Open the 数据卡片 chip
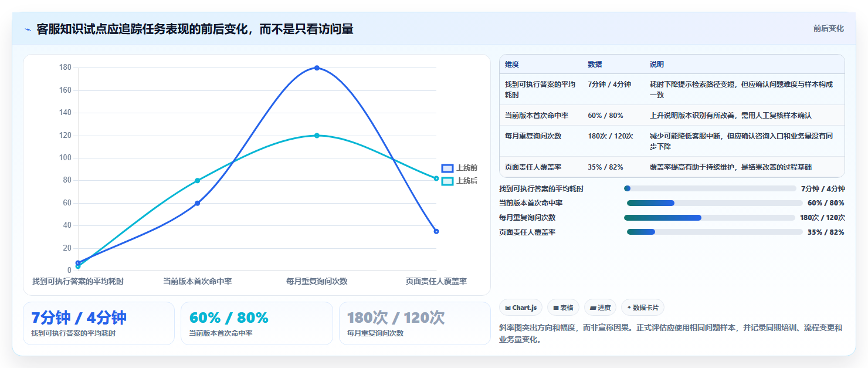The height and width of the screenshot is (368, 868). point(643,308)
